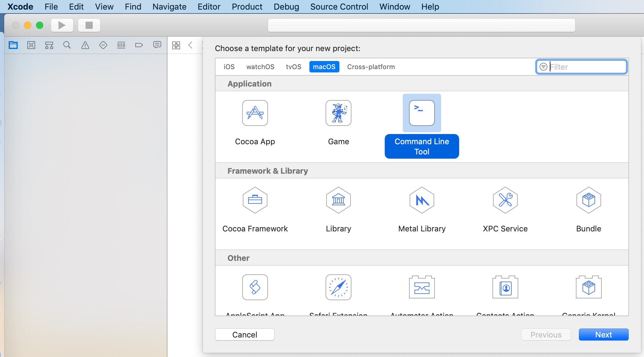Image resolution: width=644 pixels, height=357 pixels.
Task: Open the Edit menu
Action: click(76, 7)
